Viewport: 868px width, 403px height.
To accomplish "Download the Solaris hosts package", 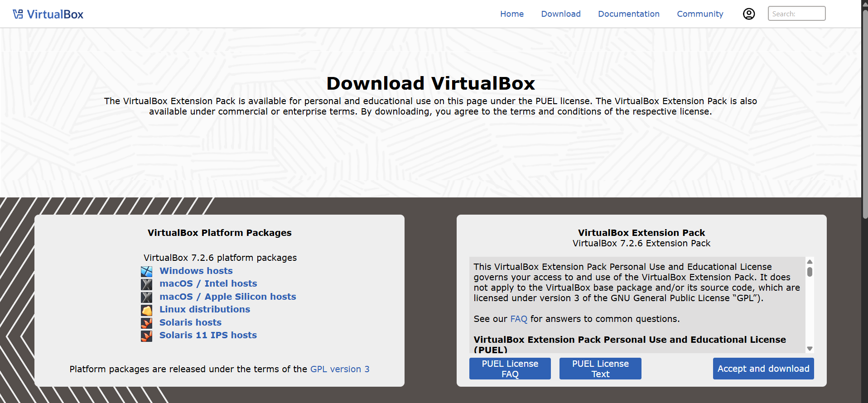I will (191, 322).
